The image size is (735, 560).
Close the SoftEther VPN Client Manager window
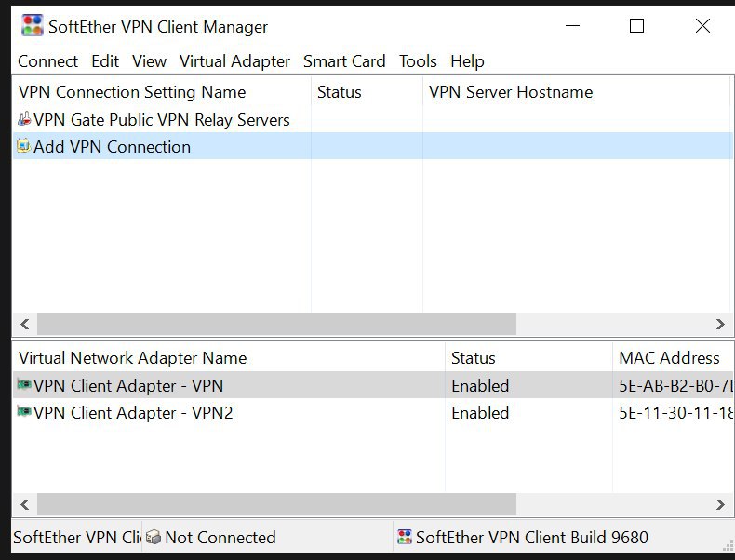[x=702, y=26]
